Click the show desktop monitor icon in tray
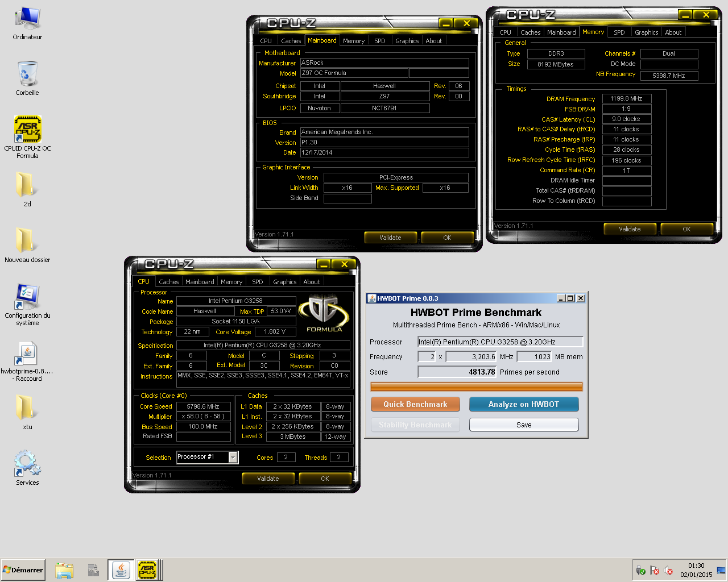 [x=721, y=570]
